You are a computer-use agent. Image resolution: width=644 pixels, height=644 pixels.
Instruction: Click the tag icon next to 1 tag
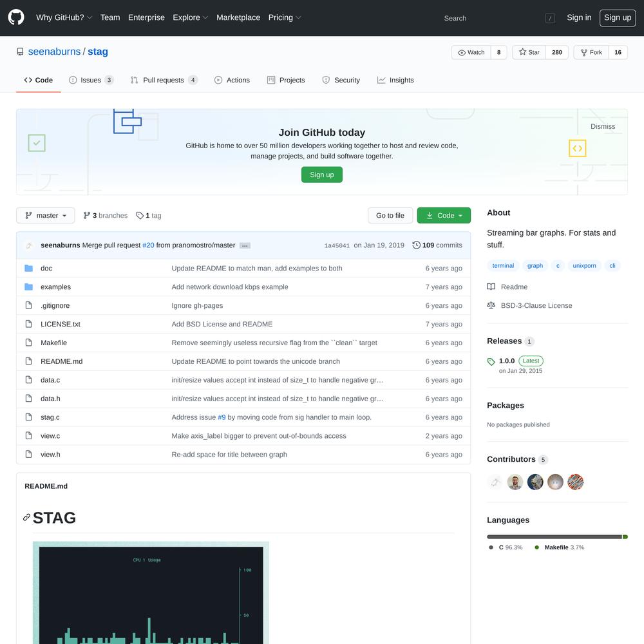[140, 215]
